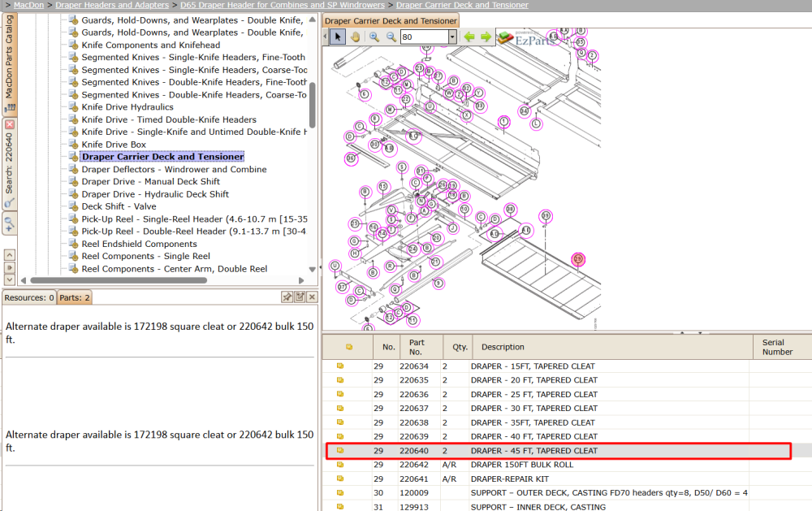The image size is (812, 511).
Task: Click the note icon column header
Action: (x=349, y=347)
